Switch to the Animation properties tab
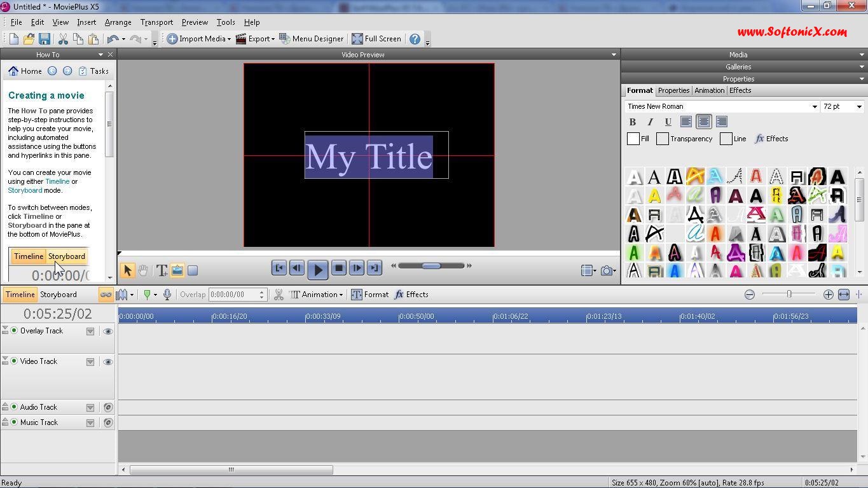Image resolution: width=868 pixels, height=488 pixels. click(x=709, y=90)
